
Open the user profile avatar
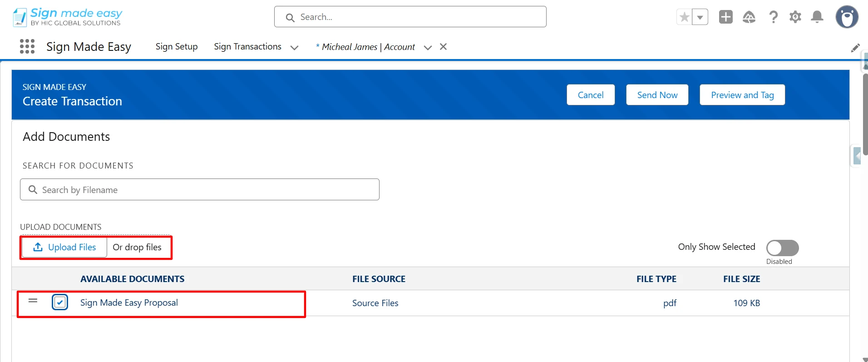[x=847, y=17]
